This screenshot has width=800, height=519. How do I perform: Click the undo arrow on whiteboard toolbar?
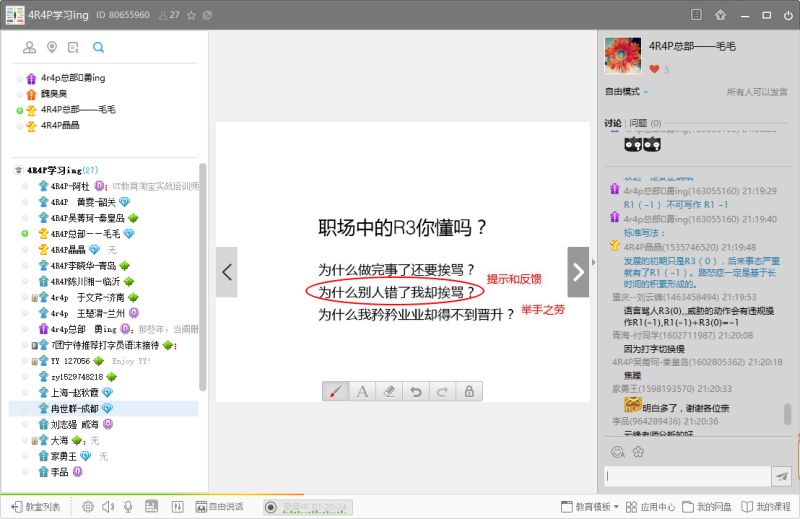pos(416,391)
